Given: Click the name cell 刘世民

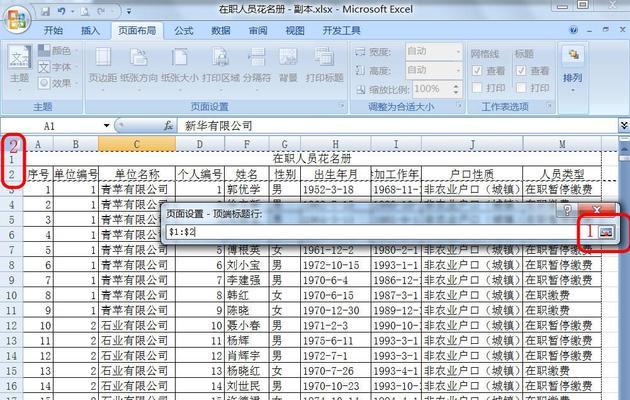Looking at the screenshot, I should pyautogui.click(x=247, y=386).
